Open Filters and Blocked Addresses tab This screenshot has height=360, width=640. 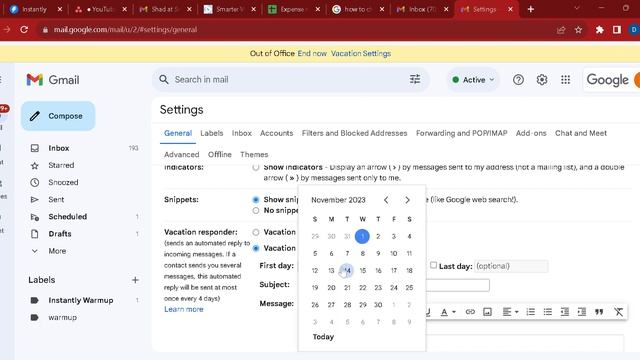[354, 133]
